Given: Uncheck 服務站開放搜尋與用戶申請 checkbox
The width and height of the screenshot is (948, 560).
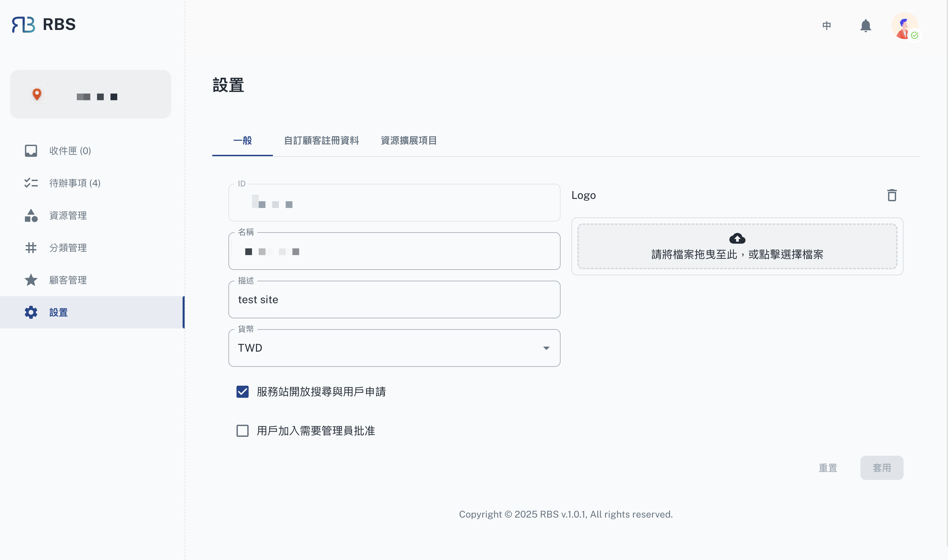Looking at the screenshot, I should (243, 392).
